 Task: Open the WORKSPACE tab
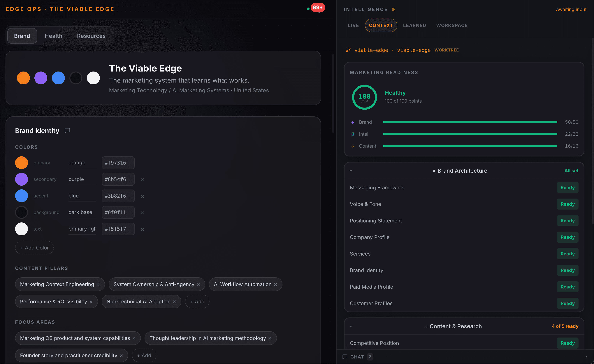pyautogui.click(x=451, y=25)
